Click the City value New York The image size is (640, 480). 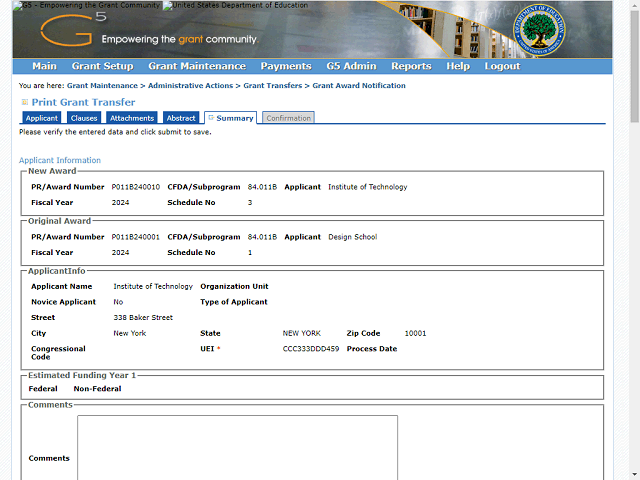point(130,333)
